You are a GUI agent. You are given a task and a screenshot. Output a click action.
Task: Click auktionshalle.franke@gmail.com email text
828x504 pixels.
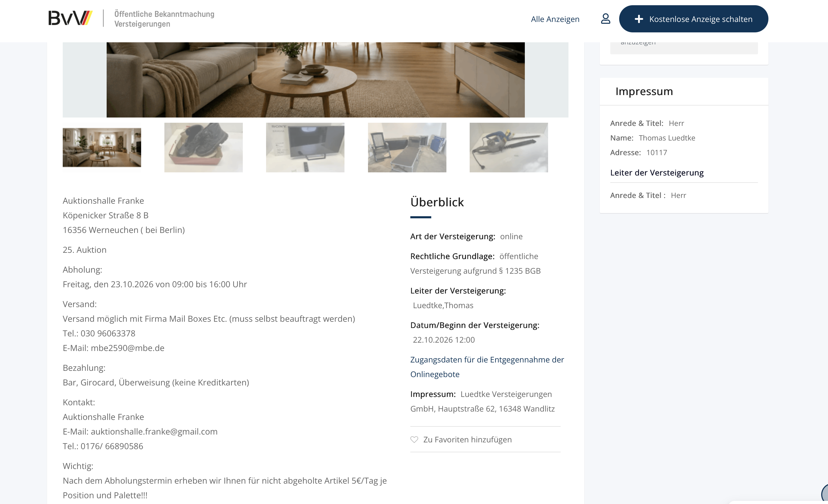click(154, 431)
